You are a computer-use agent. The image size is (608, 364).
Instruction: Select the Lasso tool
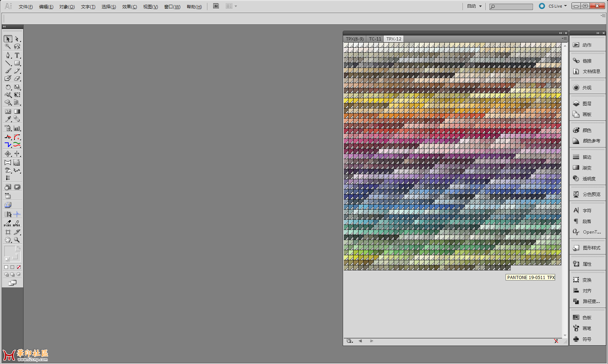click(17, 46)
